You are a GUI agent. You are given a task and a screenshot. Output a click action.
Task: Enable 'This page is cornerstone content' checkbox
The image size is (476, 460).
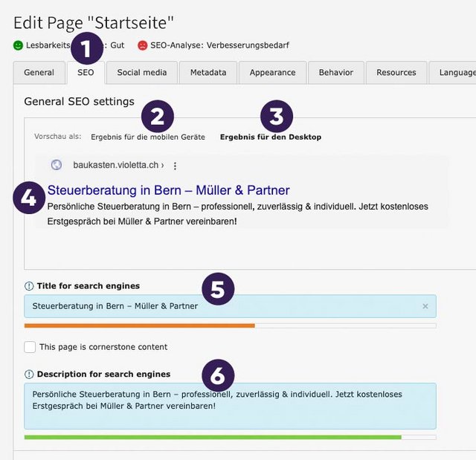click(x=30, y=347)
